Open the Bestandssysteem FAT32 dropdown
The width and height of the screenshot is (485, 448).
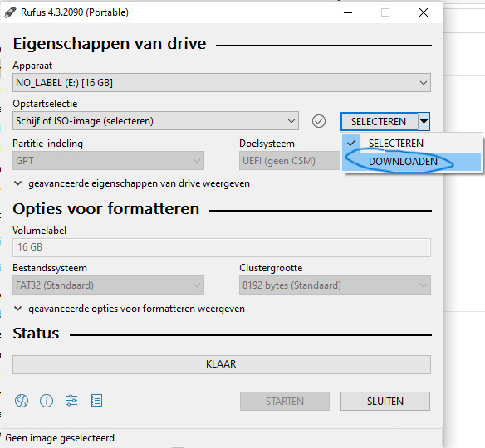coord(108,285)
